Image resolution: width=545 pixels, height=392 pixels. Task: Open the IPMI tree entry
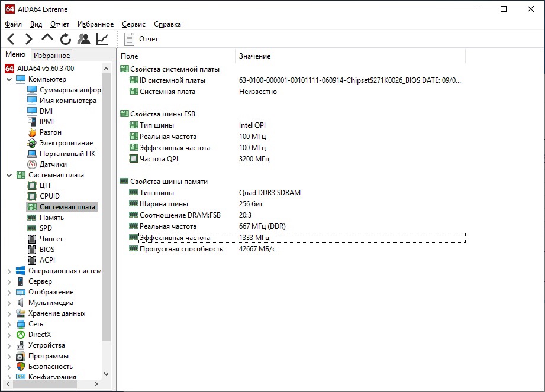(x=47, y=122)
